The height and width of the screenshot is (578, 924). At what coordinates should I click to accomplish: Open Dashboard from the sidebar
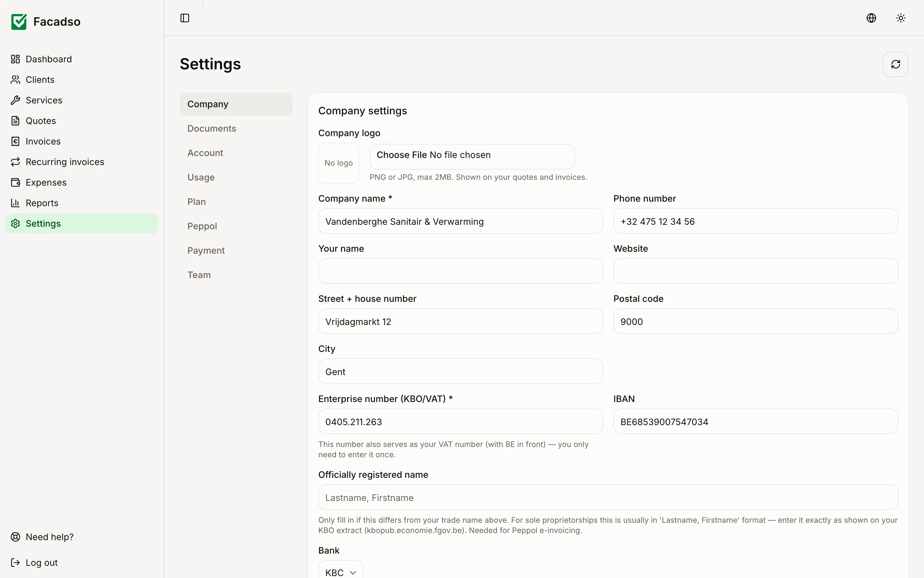82,59
